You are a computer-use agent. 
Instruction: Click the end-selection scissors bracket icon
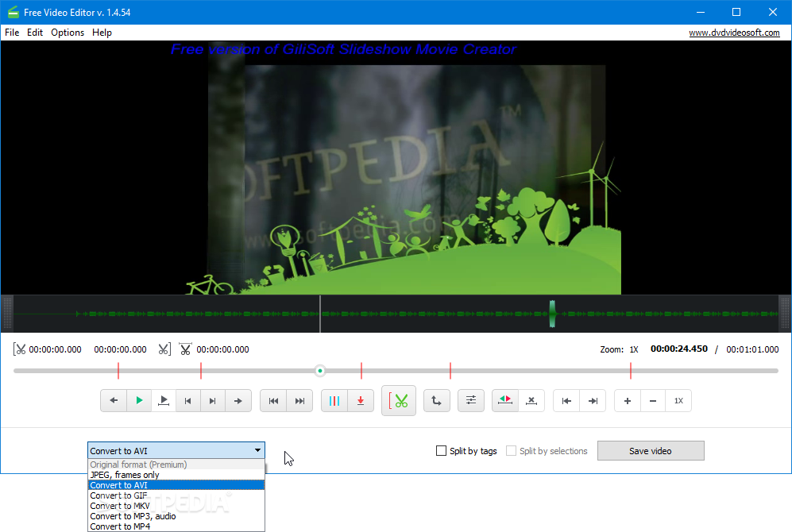point(164,349)
